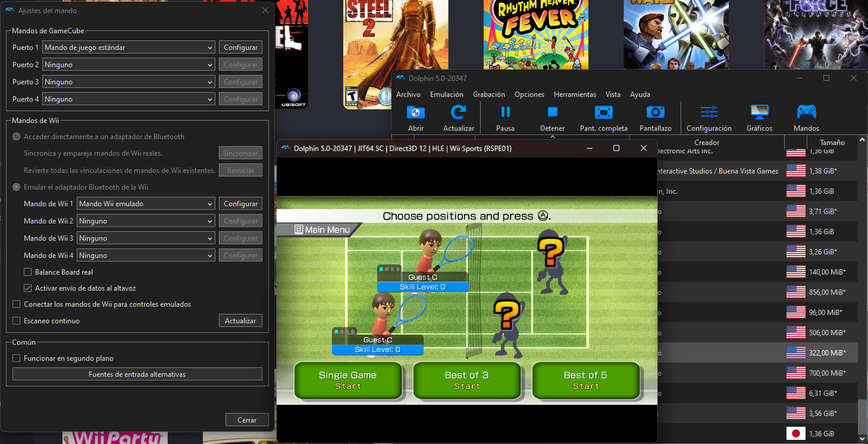Select Emular el adaptador Bluetooth de la Wii

point(16,187)
